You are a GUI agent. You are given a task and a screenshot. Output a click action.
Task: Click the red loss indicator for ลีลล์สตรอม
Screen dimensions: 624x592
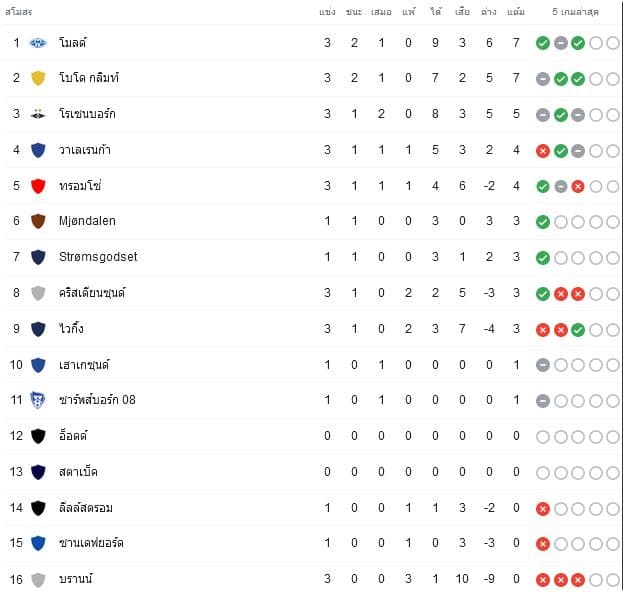pyautogui.click(x=543, y=508)
